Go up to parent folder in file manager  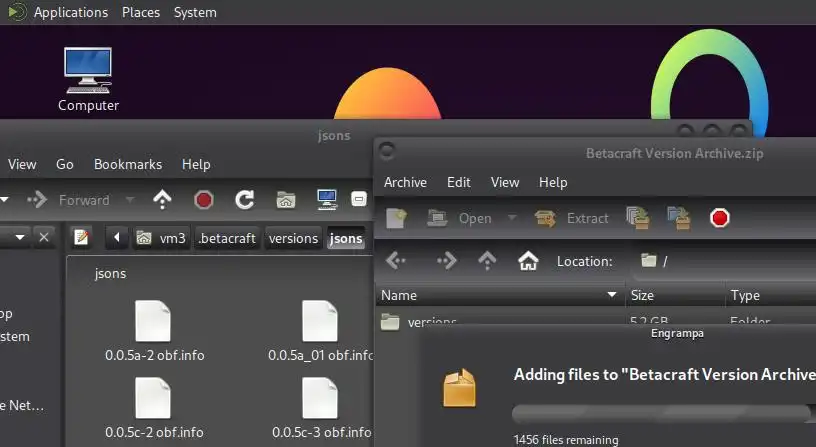[x=162, y=199]
